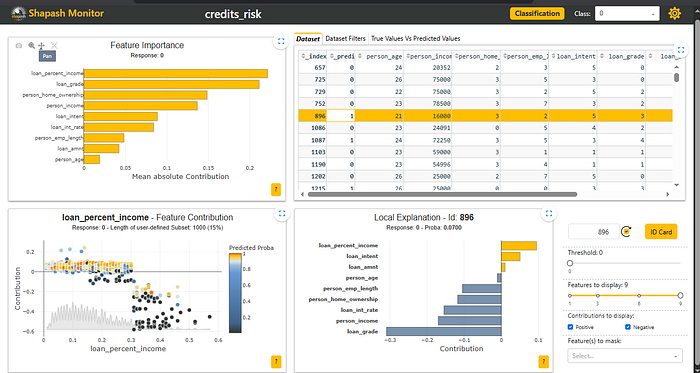Screen dimensions: 700x373
Task: Select the table row with index 1086
Action: (486, 128)
